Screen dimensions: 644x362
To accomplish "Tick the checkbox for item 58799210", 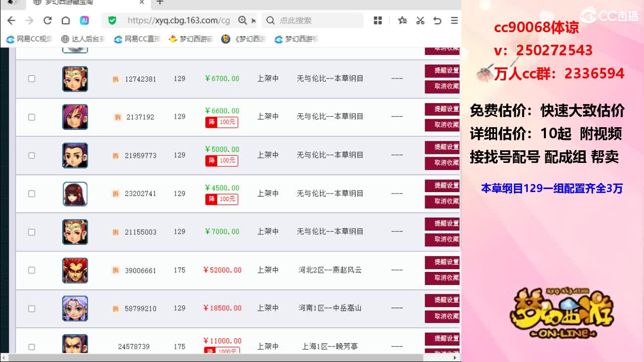I will tap(32, 309).
